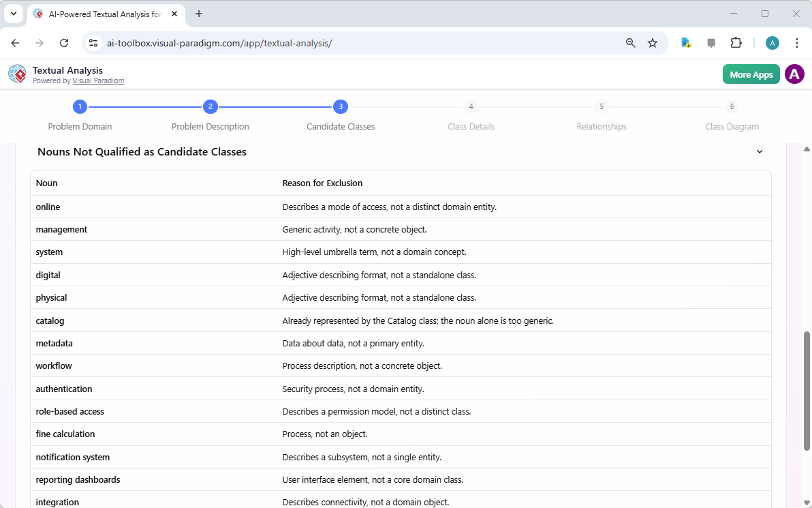The height and width of the screenshot is (508, 812).
Task: Open the comment bubble icon in toolbar
Action: (711, 42)
